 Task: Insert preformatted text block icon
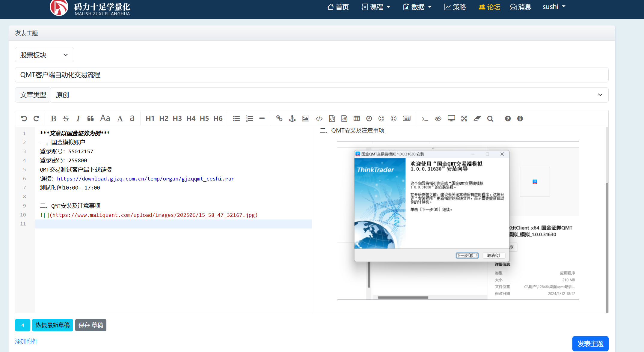click(332, 118)
